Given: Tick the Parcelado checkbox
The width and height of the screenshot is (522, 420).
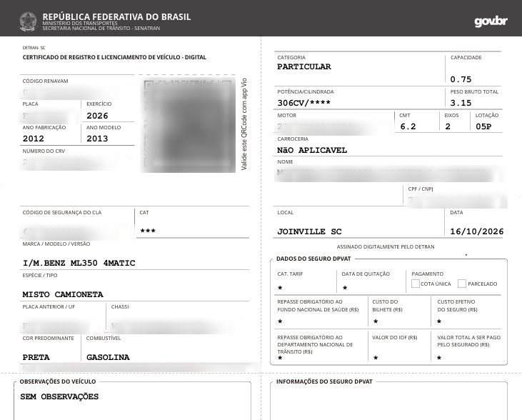Looking at the screenshot, I should 462,284.
